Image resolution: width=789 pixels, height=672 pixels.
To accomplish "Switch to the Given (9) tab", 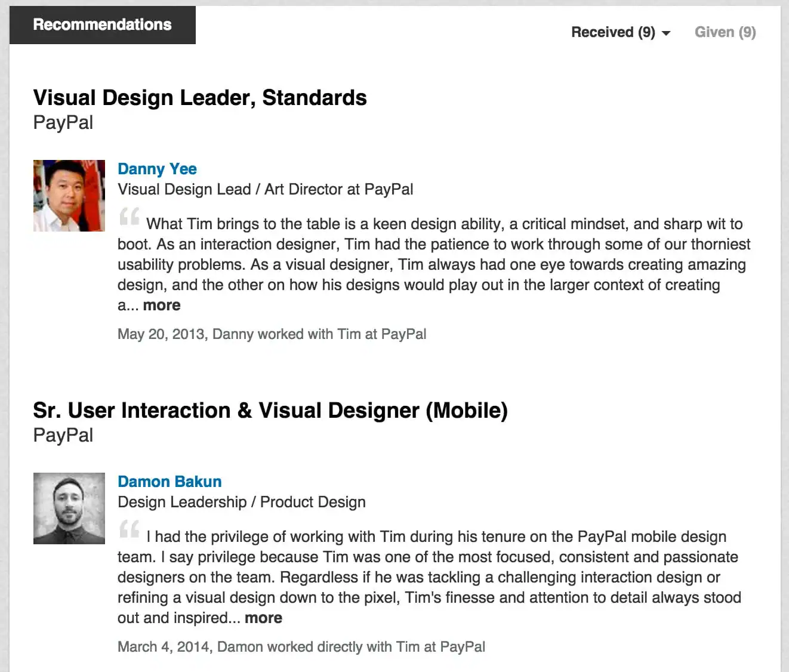I will [x=725, y=32].
